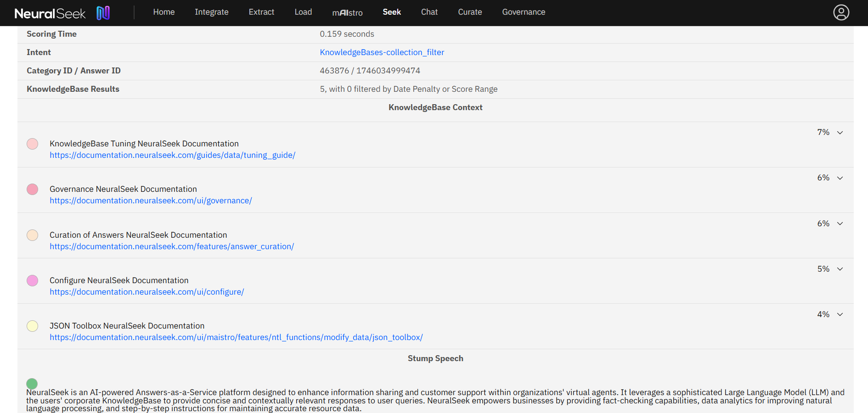Click the 'JSON Toolbox NeuralSeek Documentation' title
This screenshot has width=868, height=413.
point(127,326)
